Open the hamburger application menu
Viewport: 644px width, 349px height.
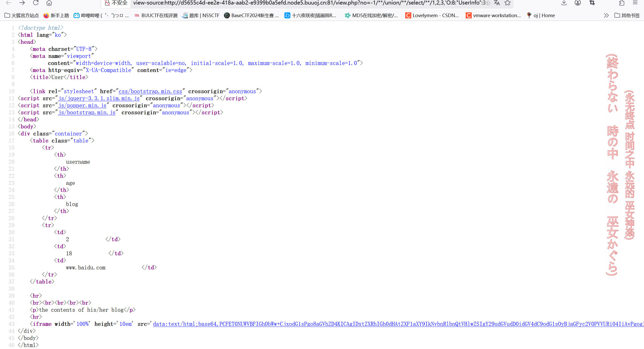pos(635,3)
